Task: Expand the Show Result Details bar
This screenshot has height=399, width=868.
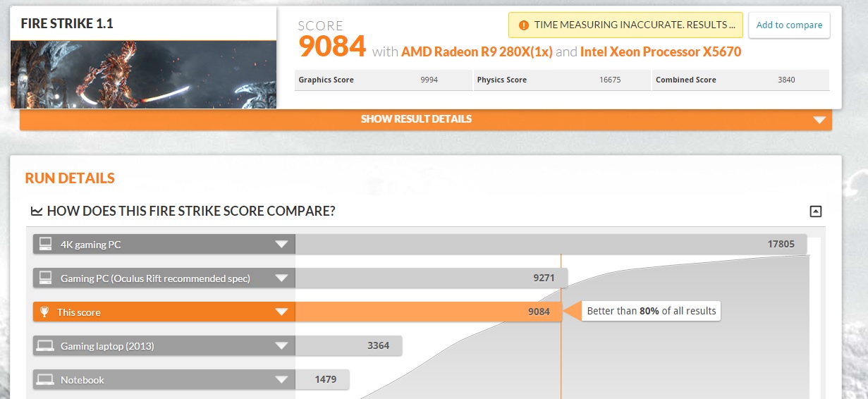Action: (426, 119)
